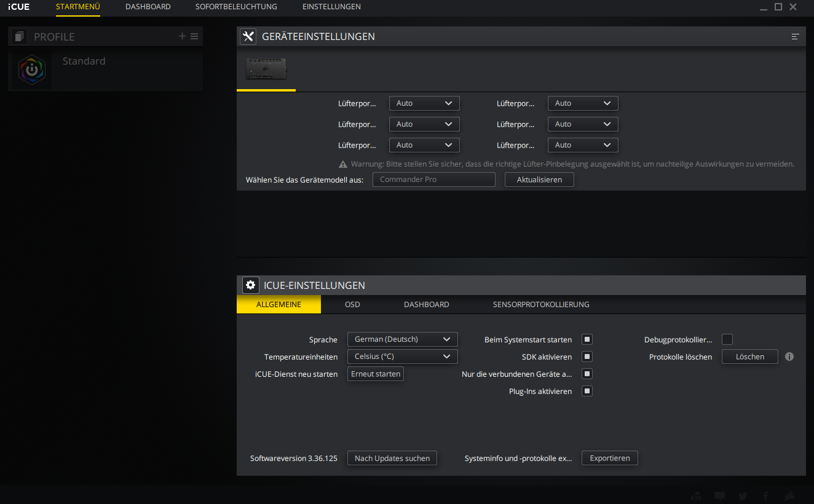Open the DASHBOARD top navigation tab
Screen dimensions: 814x504
point(148,7)
